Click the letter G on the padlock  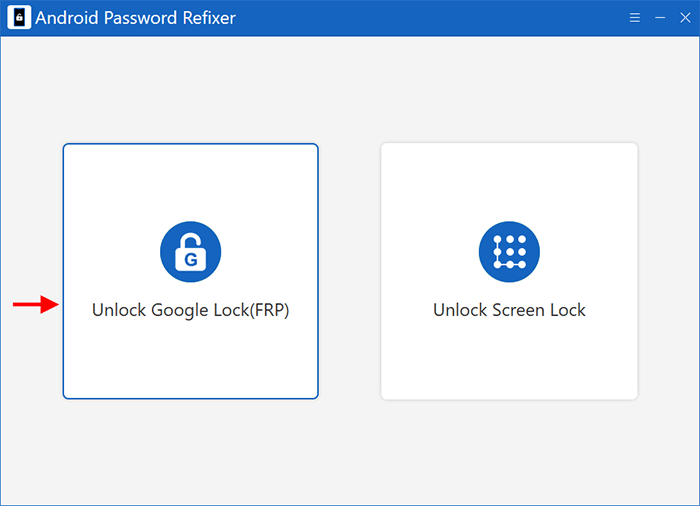click(x=191, y=259)
